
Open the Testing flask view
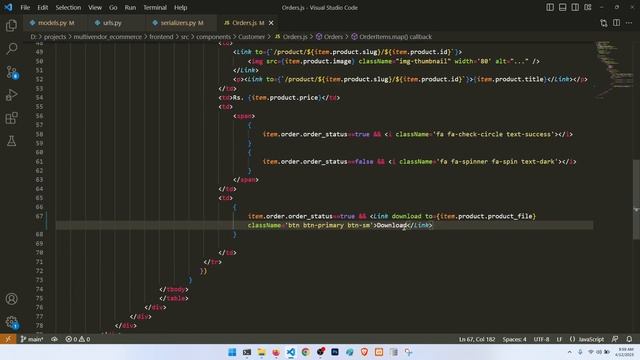11,141
